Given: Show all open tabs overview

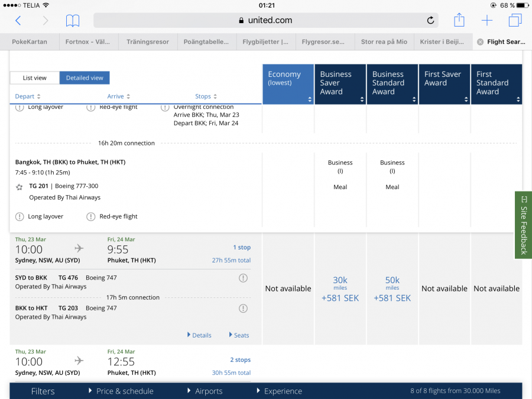Looking at the screenshot, I should tap(515, 21).
